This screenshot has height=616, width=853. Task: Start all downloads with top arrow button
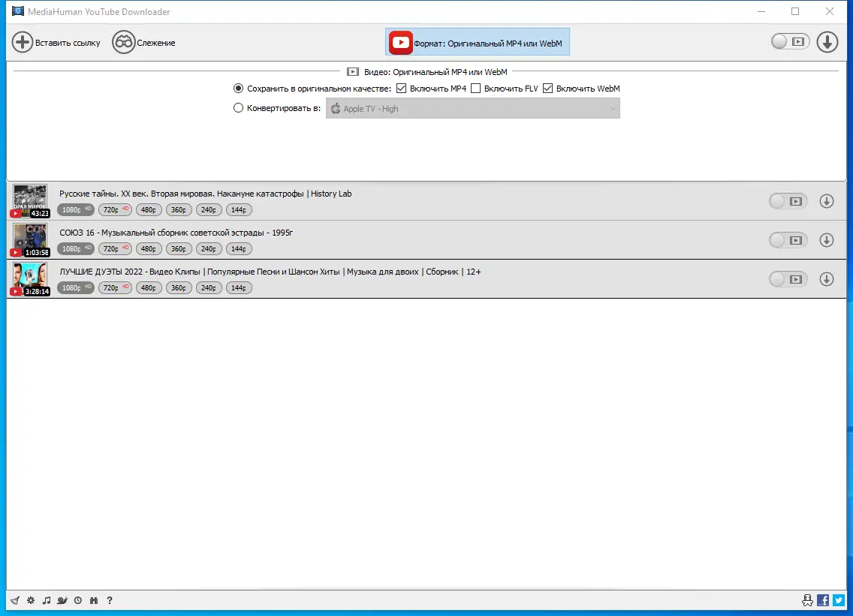[827, 42]
